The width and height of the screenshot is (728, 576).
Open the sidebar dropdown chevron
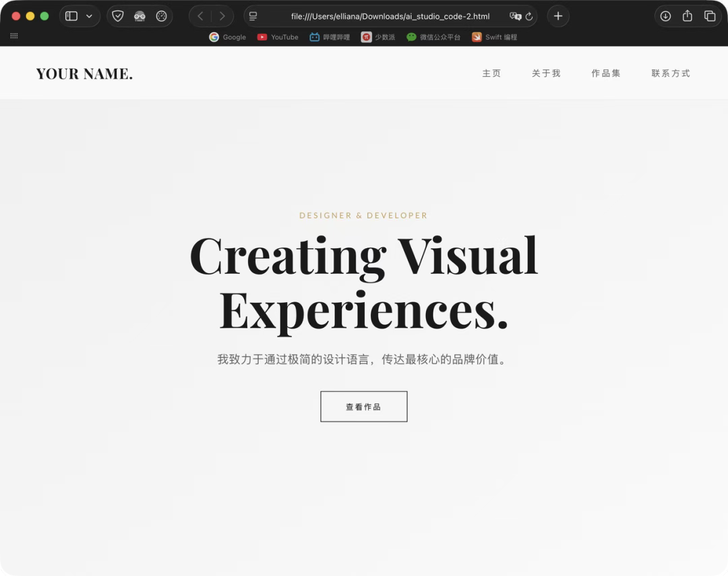(89, 16)
